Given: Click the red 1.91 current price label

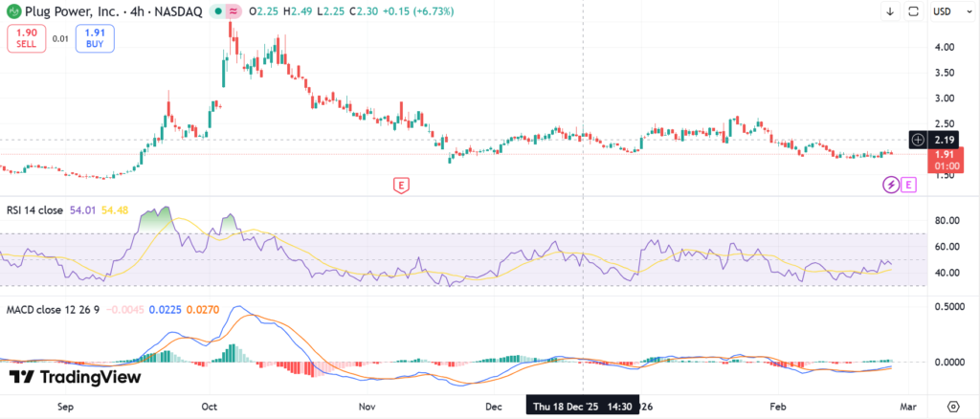Looking at the screenshot, I should pos(942,158).
